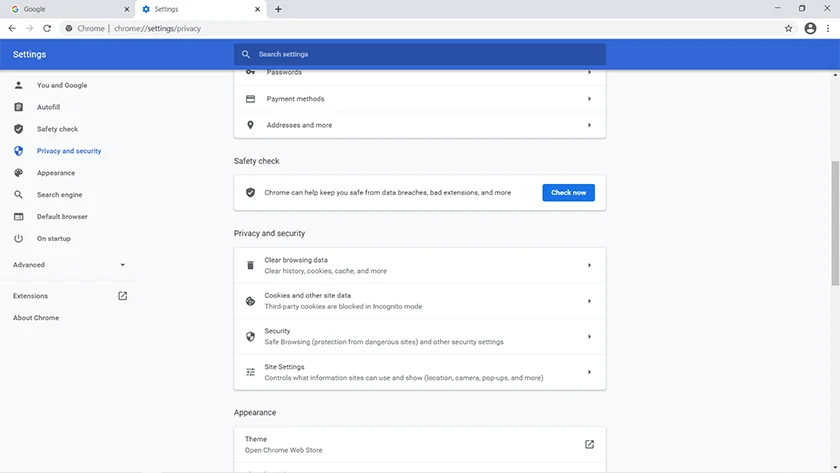The image size is (840, 473).
Task: Expand Addresses and more chevron
Action: [x=589, y=125]
